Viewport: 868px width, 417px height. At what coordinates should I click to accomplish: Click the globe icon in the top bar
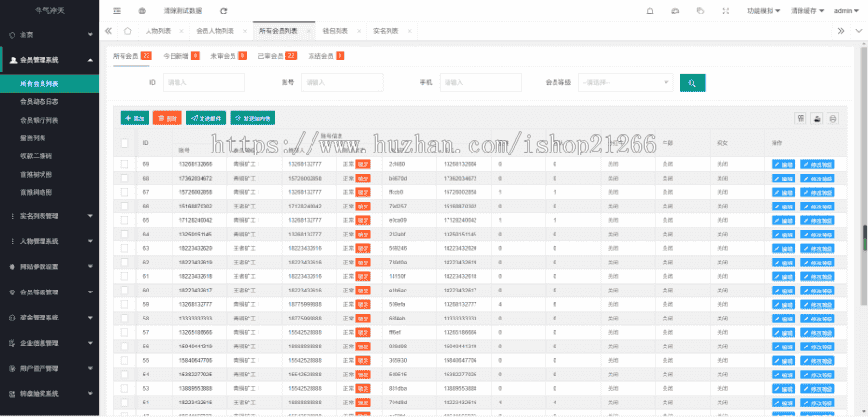(143, 10)
